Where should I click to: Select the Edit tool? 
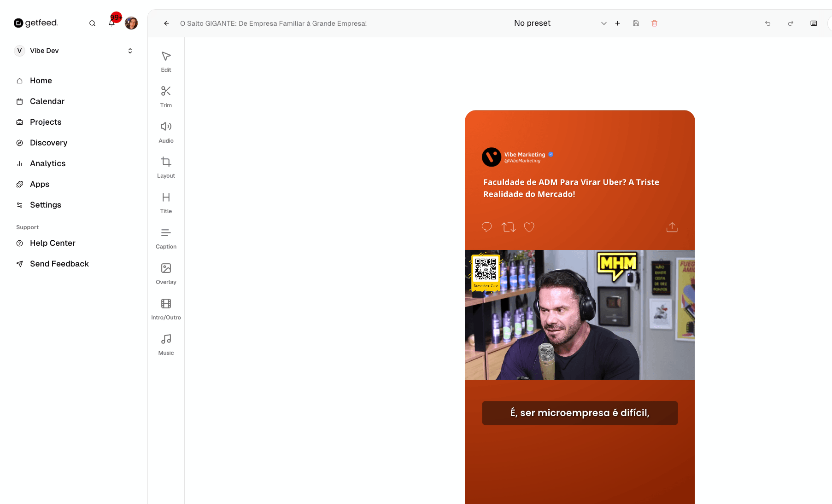pyautogui.click(x=166, y=61)
